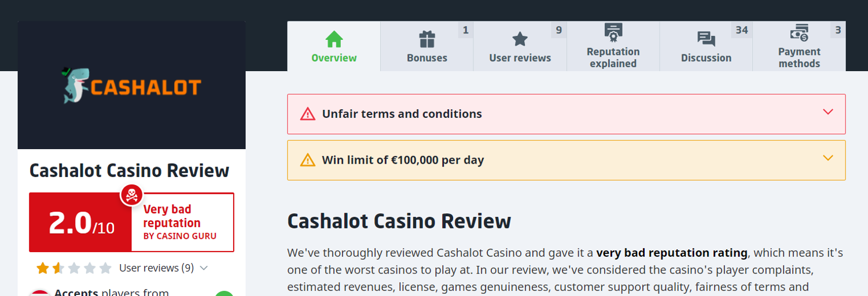Click the User reviews (9) link
868x296 pixels.
[156, 268]
